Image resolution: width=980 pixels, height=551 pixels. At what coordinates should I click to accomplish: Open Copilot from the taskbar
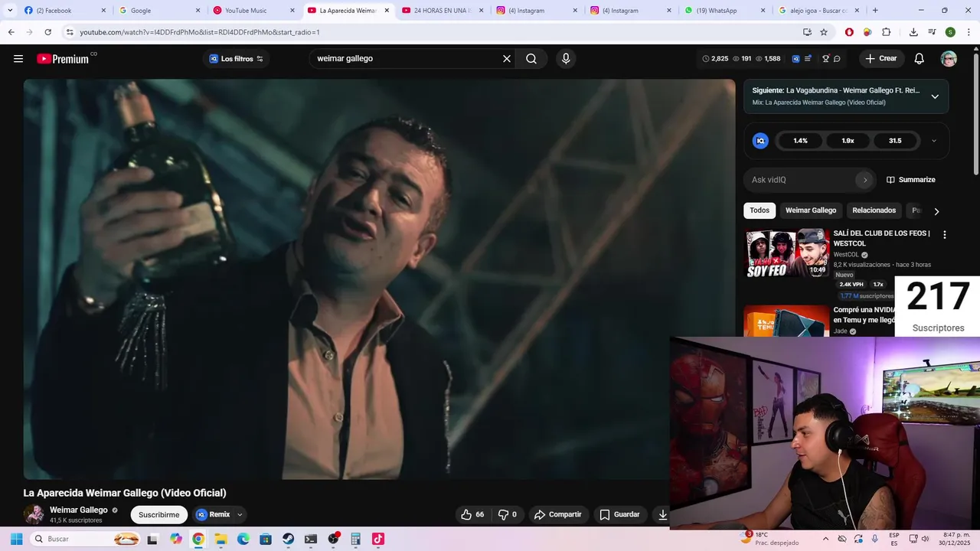pyautogui.click(x=176, y=539)
